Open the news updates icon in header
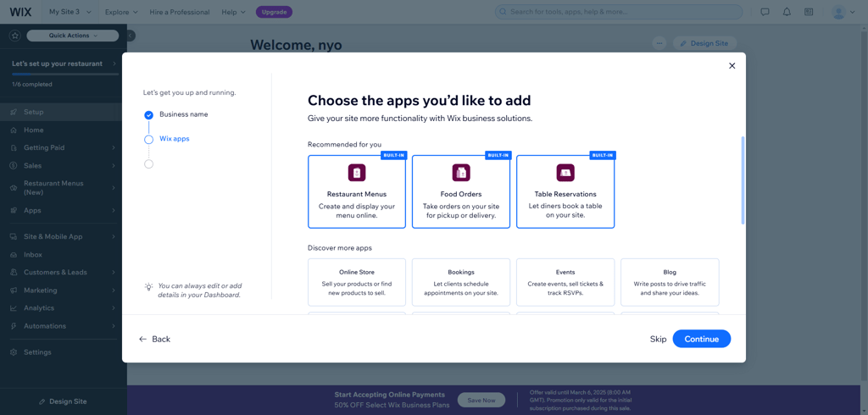 point(808,12)
